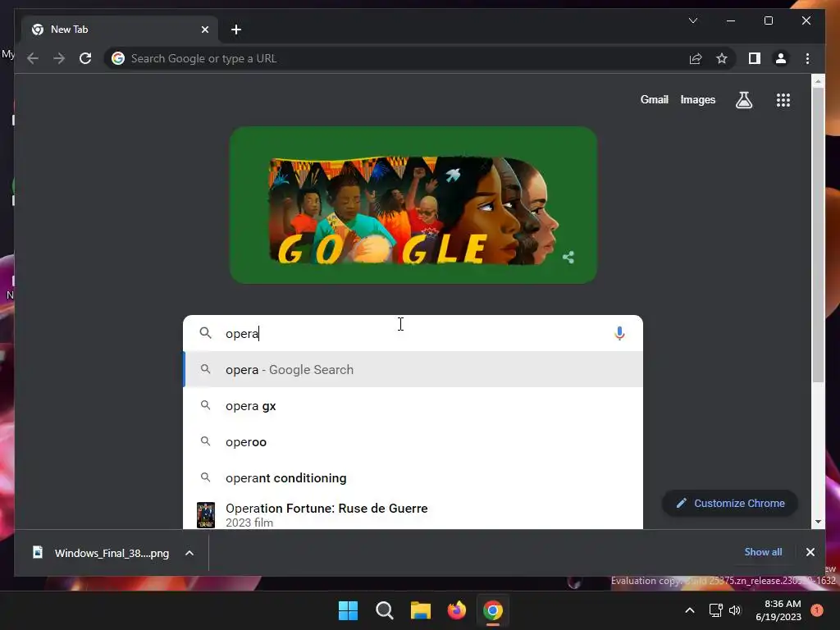Show hidden system tray icons
The image size is (840, 630).
coord(689,610)
